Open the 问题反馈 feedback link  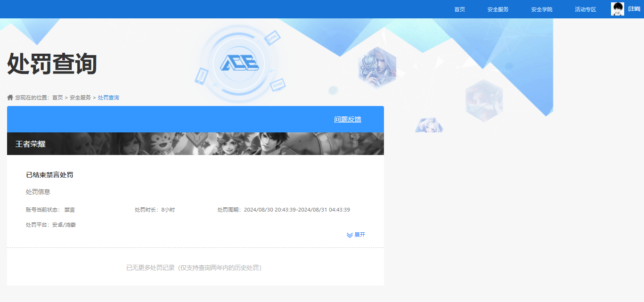tap(348, 119)
